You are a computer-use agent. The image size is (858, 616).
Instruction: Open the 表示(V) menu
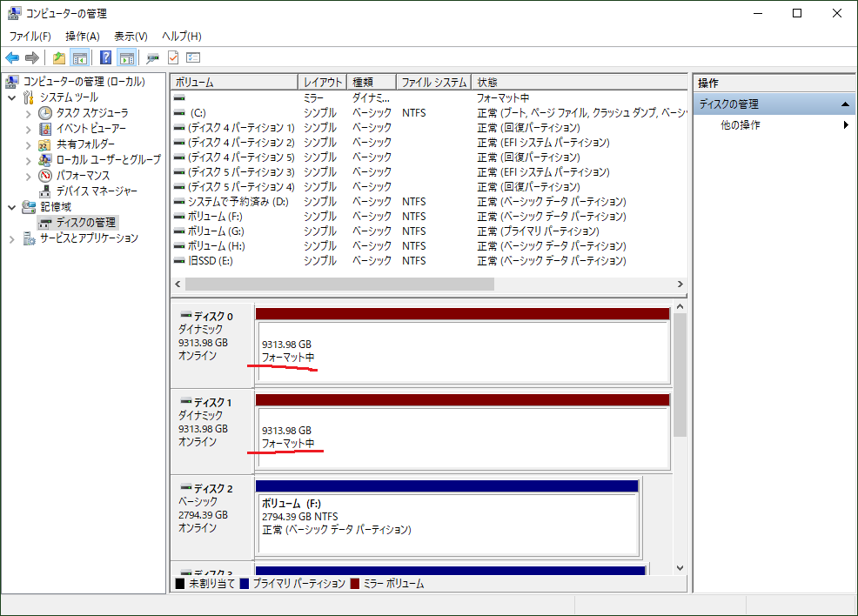pyautogui.click(x=131, y=36)
